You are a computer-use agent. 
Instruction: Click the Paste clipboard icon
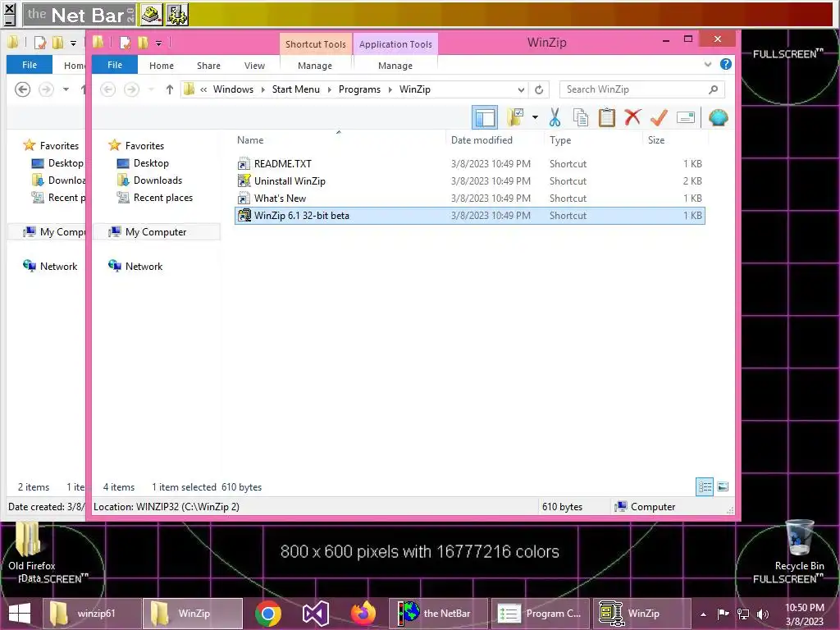pos(606,117)
